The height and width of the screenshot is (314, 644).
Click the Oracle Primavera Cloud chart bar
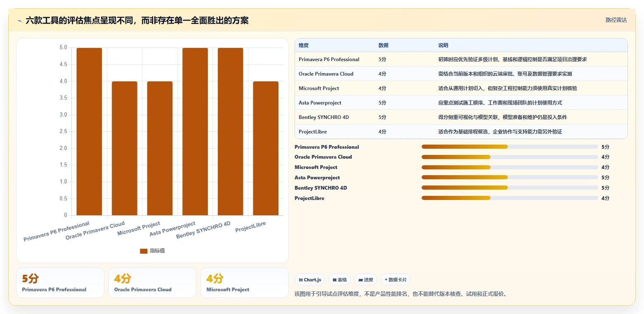[x=125, y=148]
